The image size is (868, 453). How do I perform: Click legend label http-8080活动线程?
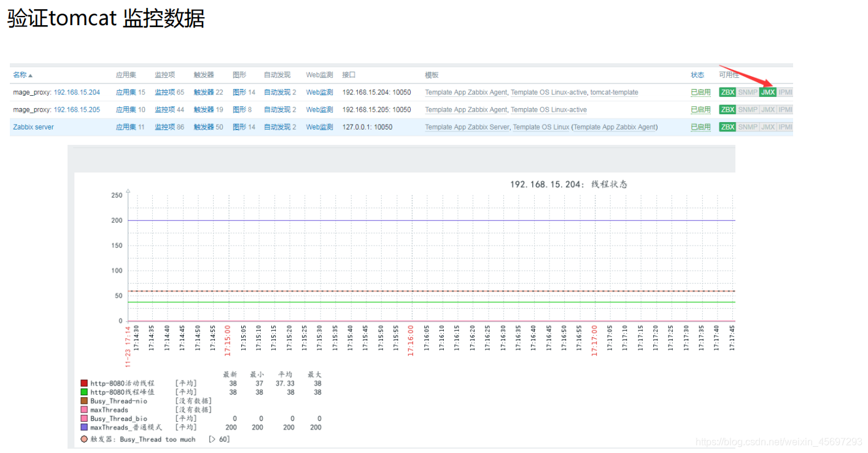[122, 383]
